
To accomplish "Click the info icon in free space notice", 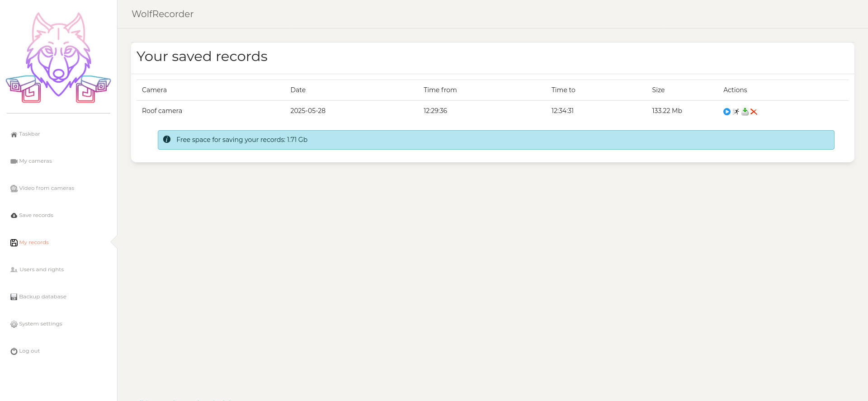I will coord(167,140).
